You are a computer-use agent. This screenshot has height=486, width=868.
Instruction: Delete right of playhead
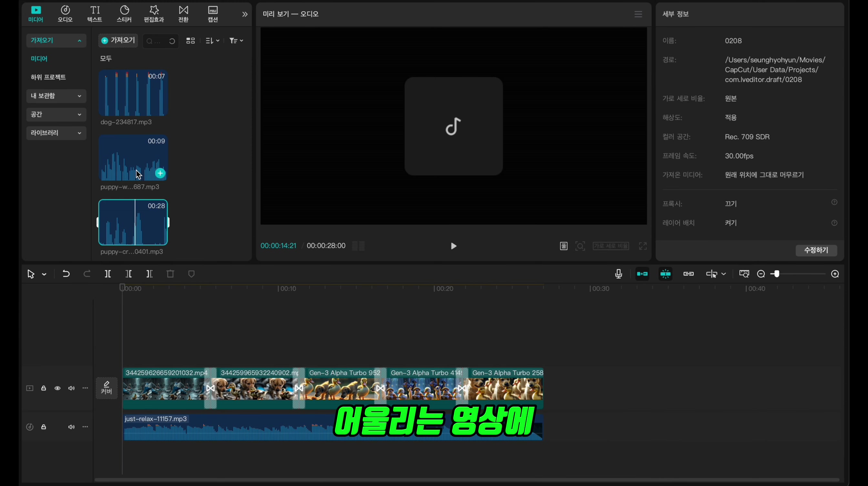click(150, 274)
